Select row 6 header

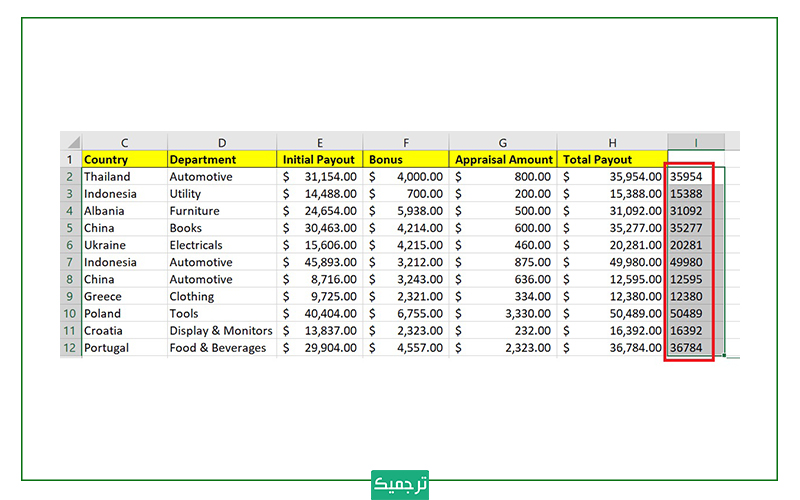pyautogui.click(x=70, y=245)
